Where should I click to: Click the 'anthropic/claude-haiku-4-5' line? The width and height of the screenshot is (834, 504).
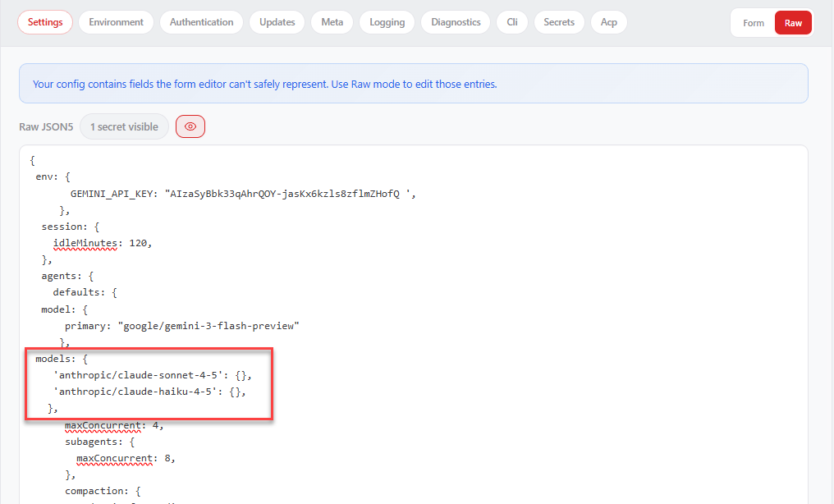point(149,392)
